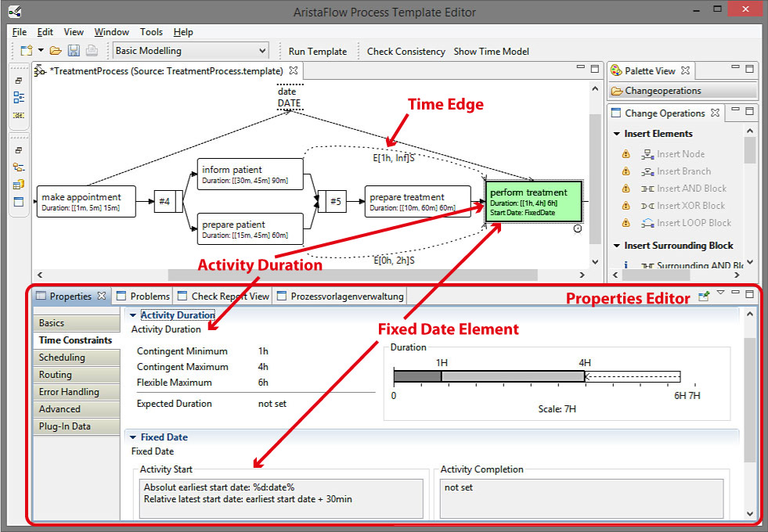Click the Insert Branch icon
The image size is (768, 532).
click(x=647, y=172)
